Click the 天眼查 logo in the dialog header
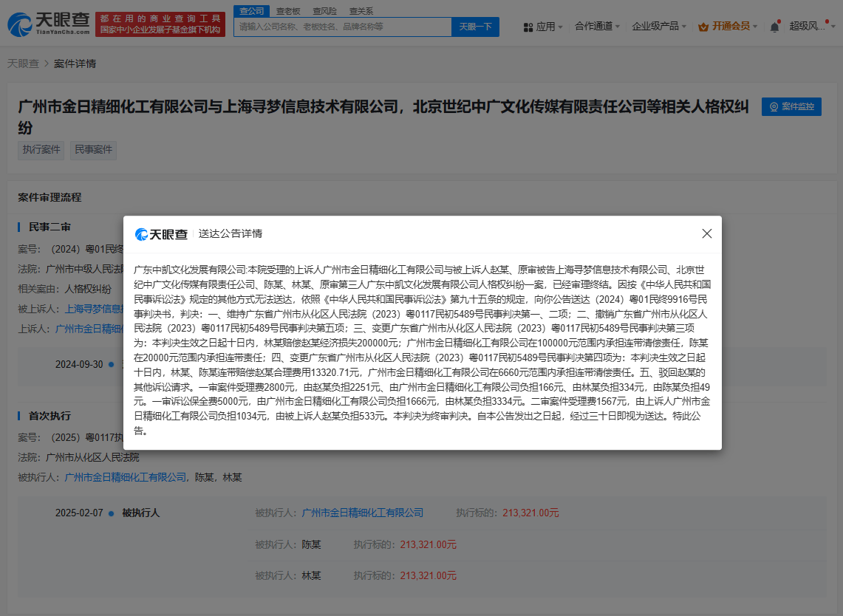The image size is (843, 616). point(161,234)
